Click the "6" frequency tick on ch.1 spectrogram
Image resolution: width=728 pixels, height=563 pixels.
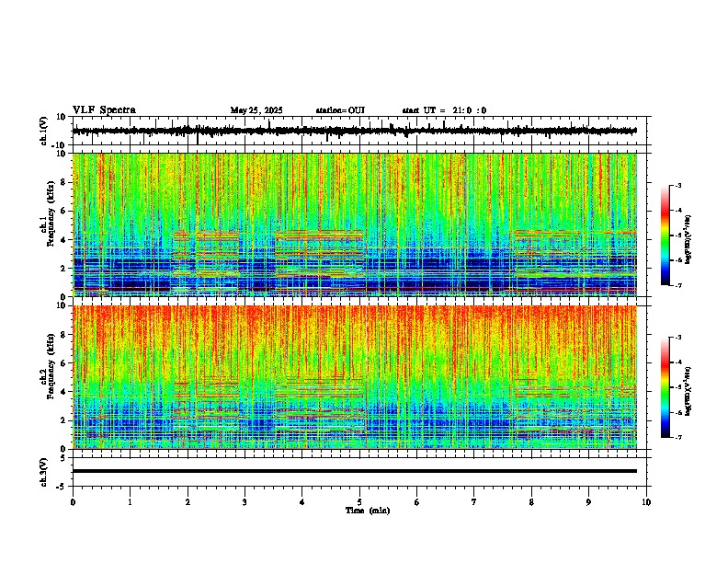tap(64, 211)
